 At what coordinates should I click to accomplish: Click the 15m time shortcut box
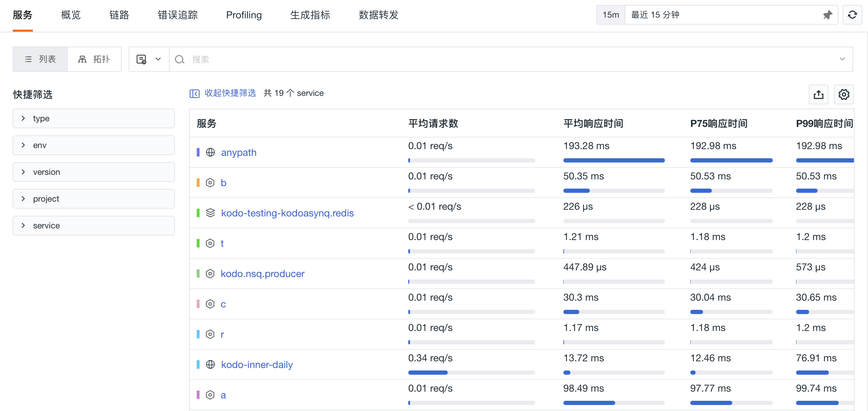[611, 15]
